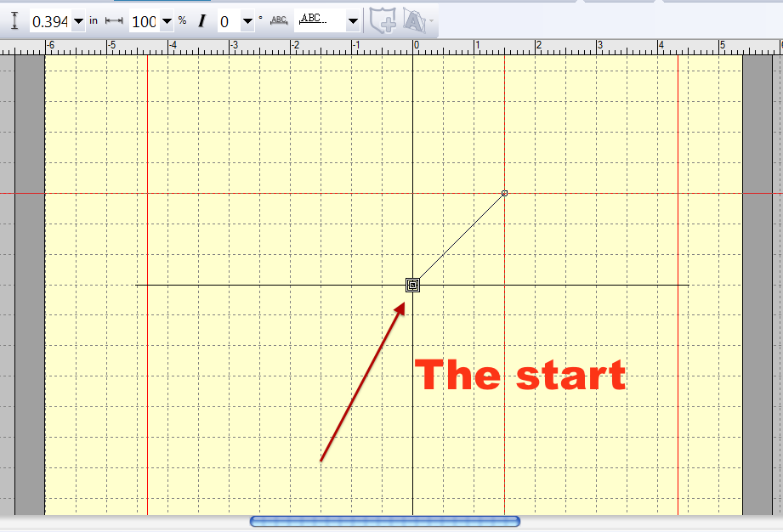Open the small arrow beside the A icon

tap(431, 21)
